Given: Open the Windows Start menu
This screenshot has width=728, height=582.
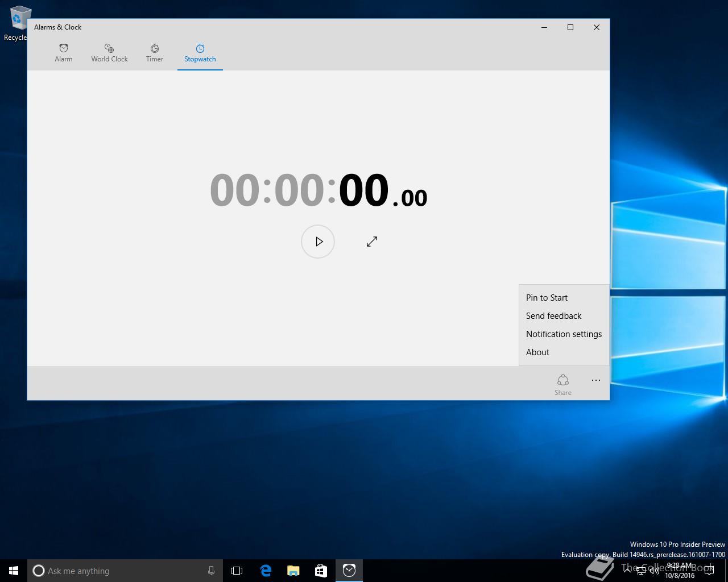Looking at the screenshot, I should click(14, 571).
